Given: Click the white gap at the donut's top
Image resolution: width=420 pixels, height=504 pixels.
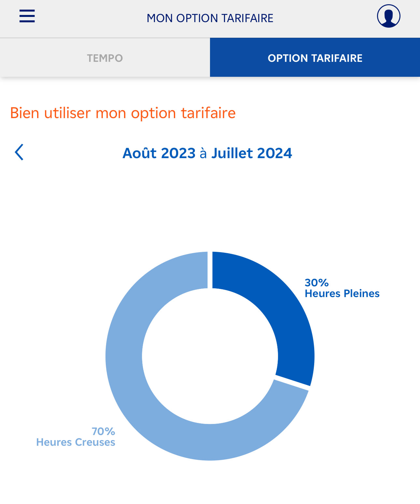Looking at the screenshot, I should 210,270.
